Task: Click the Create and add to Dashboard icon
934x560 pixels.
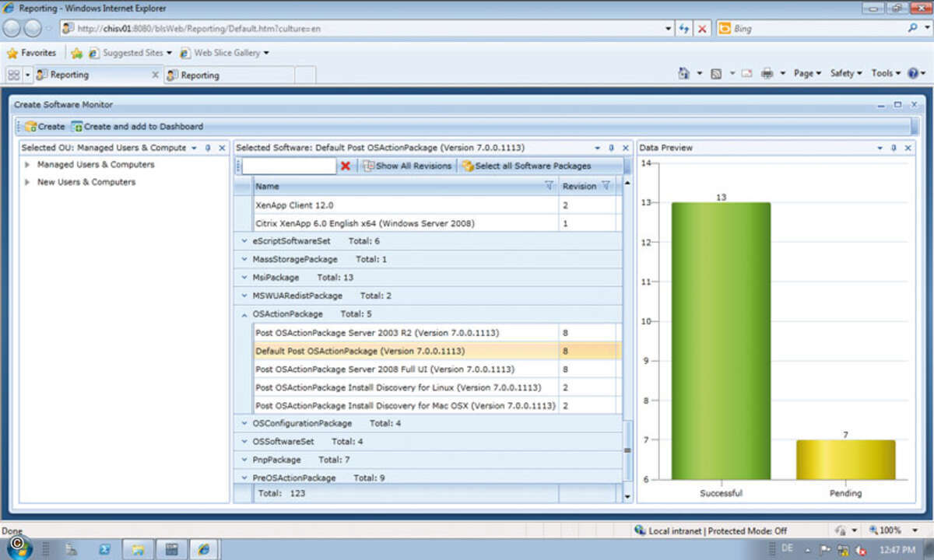Action: click(x=77, y=126)
